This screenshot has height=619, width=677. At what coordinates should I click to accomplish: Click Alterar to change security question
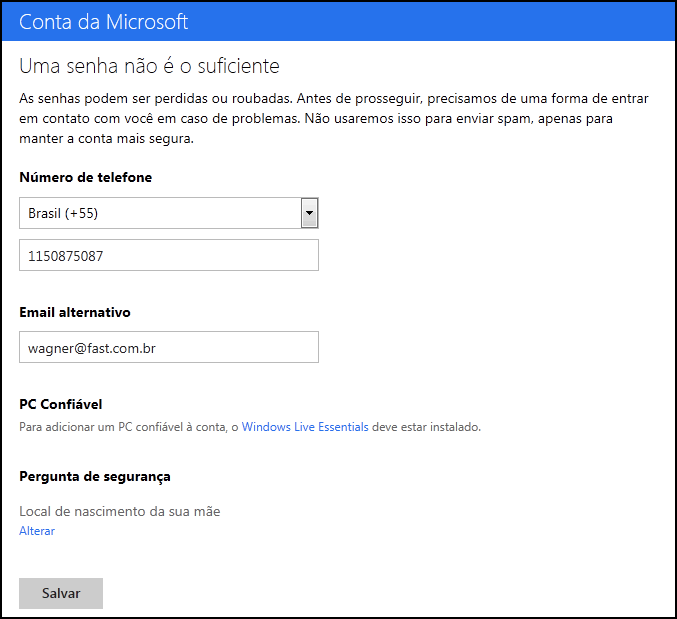click(37, 531)
